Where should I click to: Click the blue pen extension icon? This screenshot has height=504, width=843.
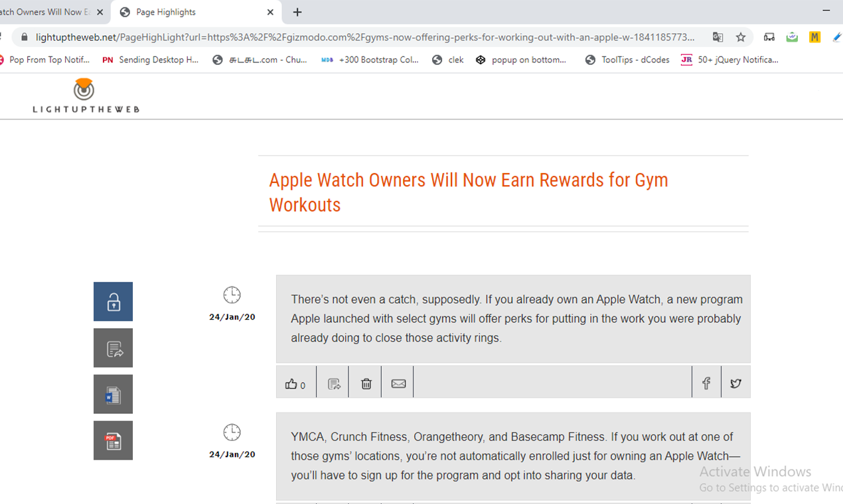coord(837,37)
